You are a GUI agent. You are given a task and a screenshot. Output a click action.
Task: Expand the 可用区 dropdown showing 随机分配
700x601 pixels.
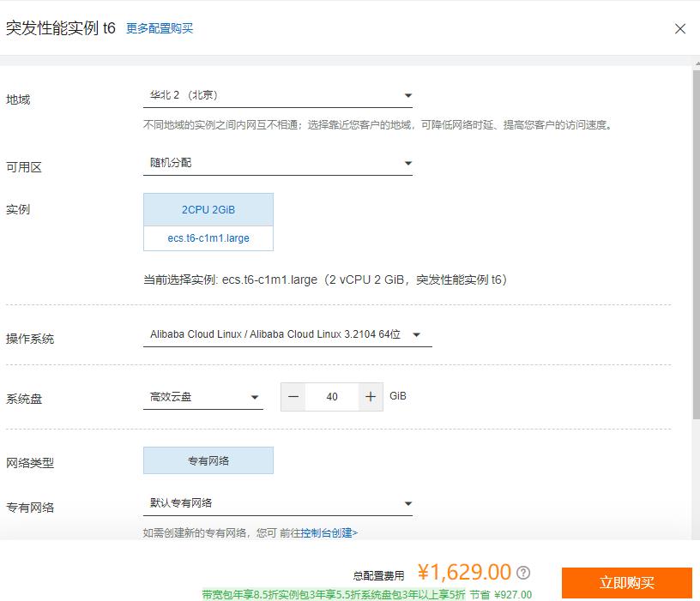tap(278, 163)
